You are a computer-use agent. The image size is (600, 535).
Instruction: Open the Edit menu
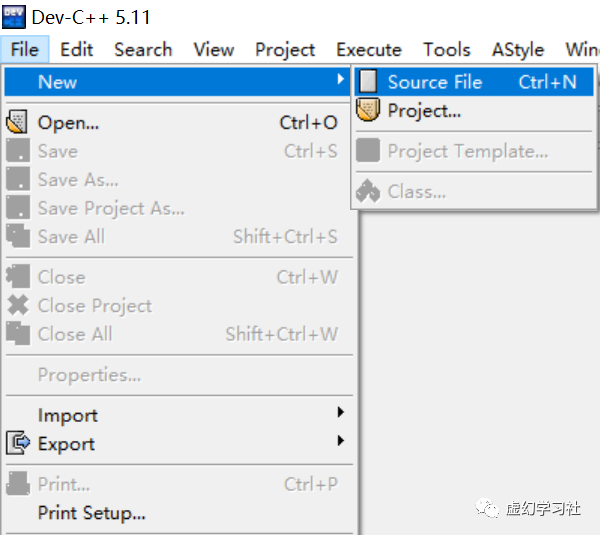76,49
